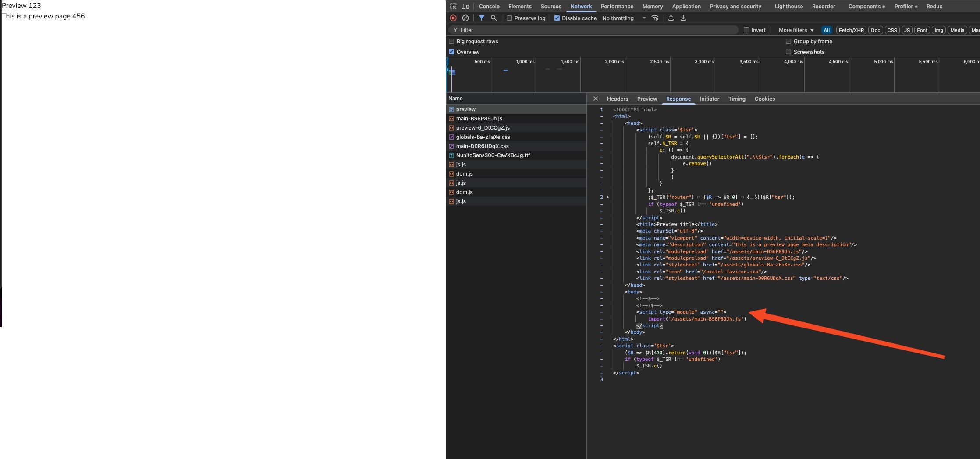
Task: Show the Cookies tab
Action: click(764, 99)
